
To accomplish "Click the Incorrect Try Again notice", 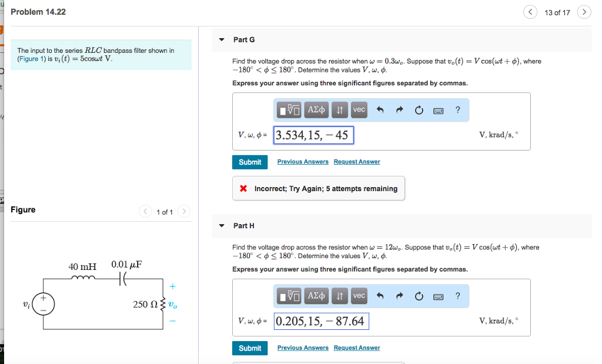I will [x=318, y=188].
